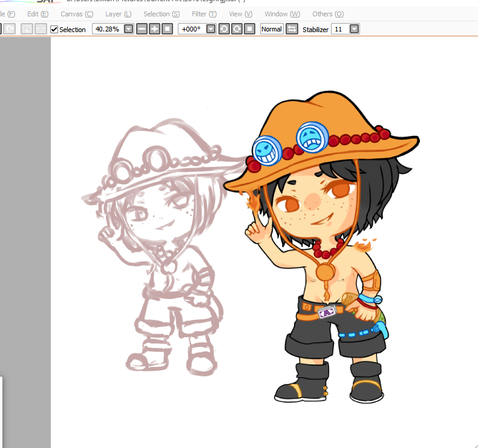Click the Stabilizer value 11 field
The height and width of the screenshot is (448, 478).
(x=340, y=29)
